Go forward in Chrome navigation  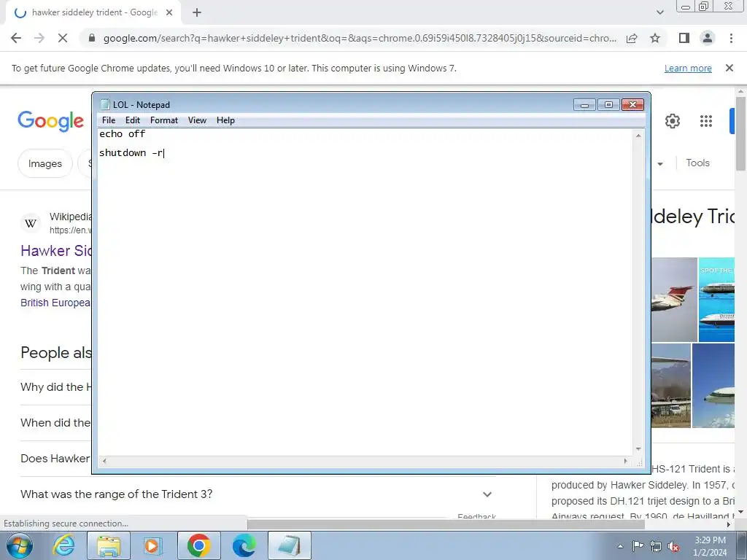pos(39,38)
